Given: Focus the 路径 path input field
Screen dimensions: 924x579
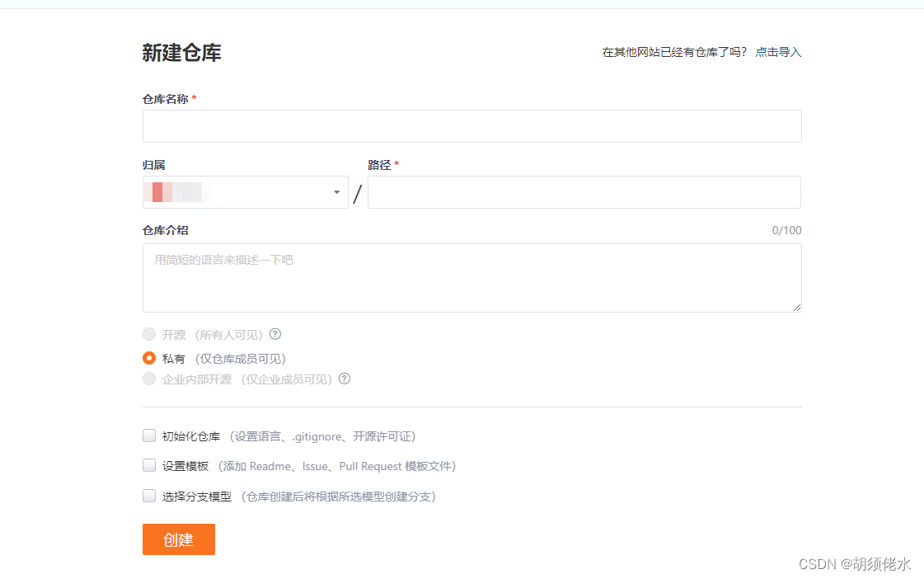Looking at the screenshot, I should point(584,192).
